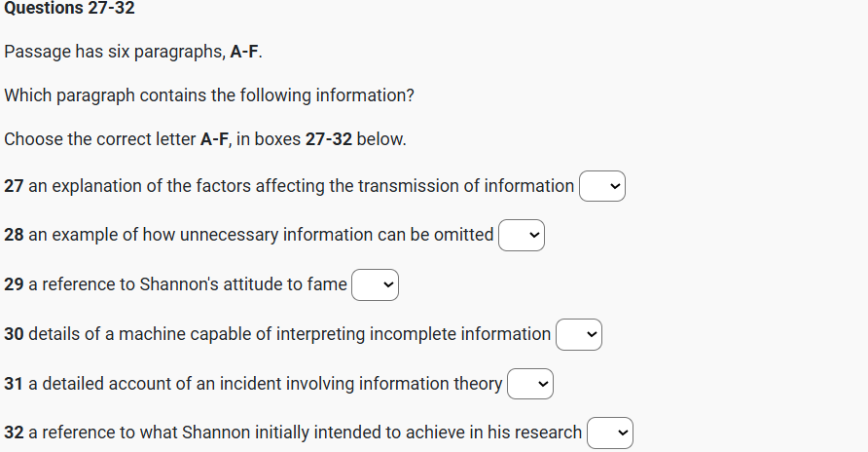The image size is (868, 452).
Task: Open the answer dropdown for question 27
Action: (602, 186)
